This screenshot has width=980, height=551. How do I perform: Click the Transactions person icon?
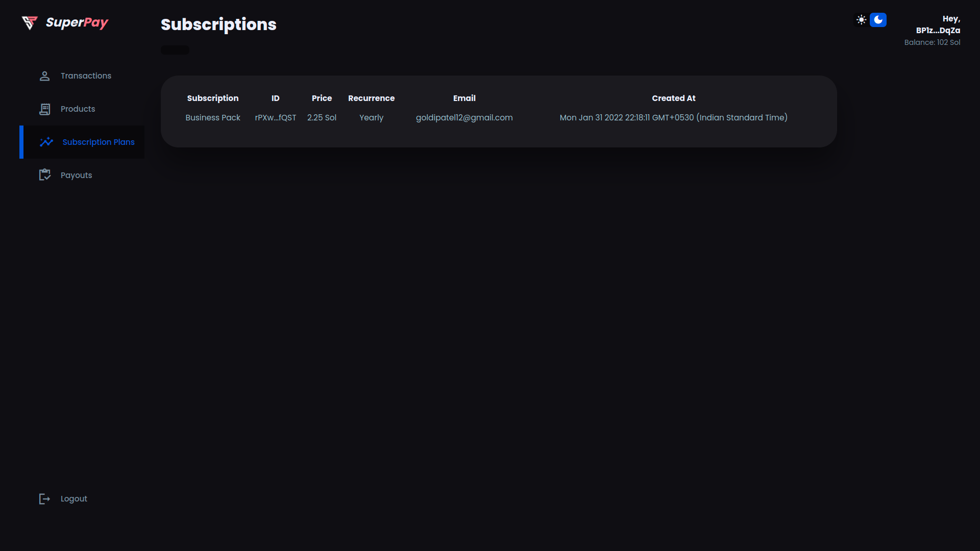(45, 76)
